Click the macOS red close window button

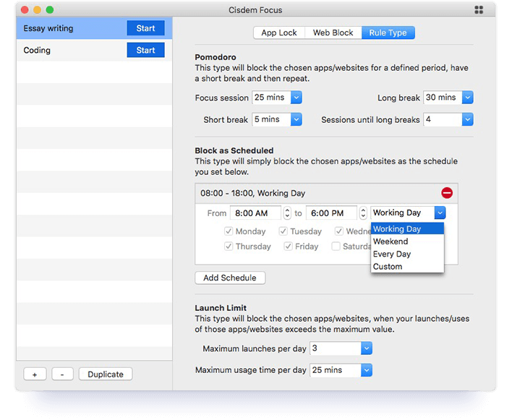click(25, 10)
